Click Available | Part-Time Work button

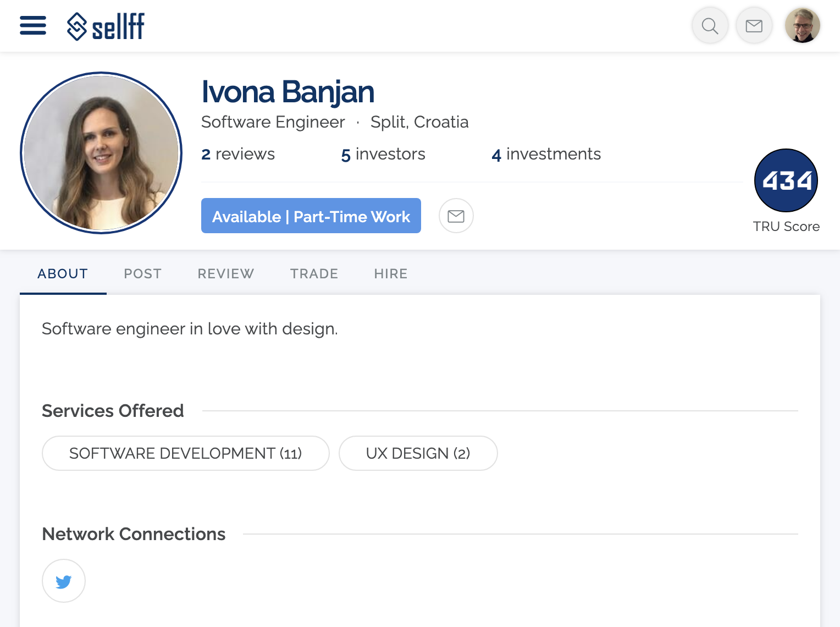[x=311, y=216]
